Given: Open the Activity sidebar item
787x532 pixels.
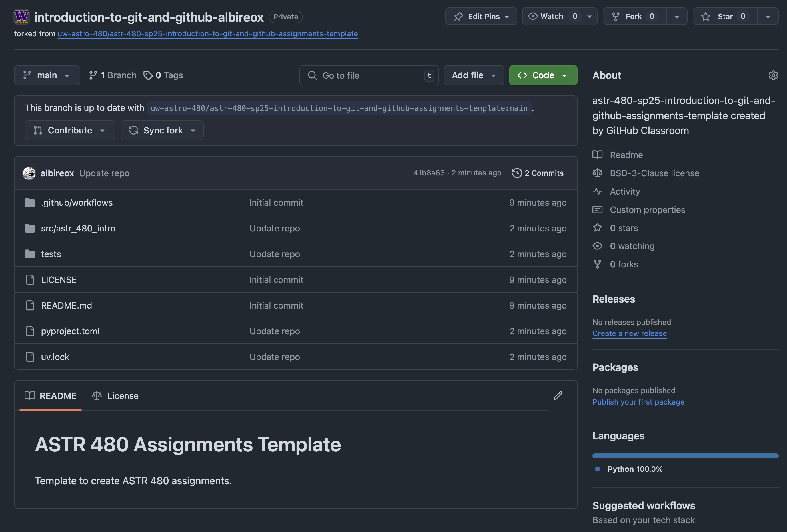Looking at the screenshot, I should click(x=624, y=191).
